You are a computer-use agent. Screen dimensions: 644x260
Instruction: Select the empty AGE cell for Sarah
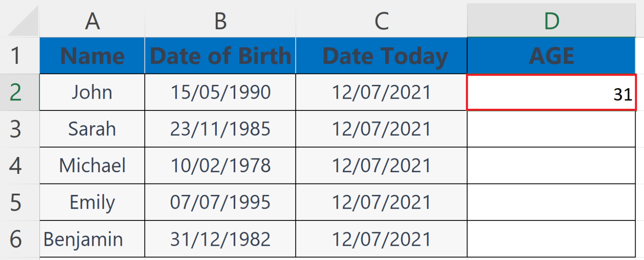click(551, 129)
